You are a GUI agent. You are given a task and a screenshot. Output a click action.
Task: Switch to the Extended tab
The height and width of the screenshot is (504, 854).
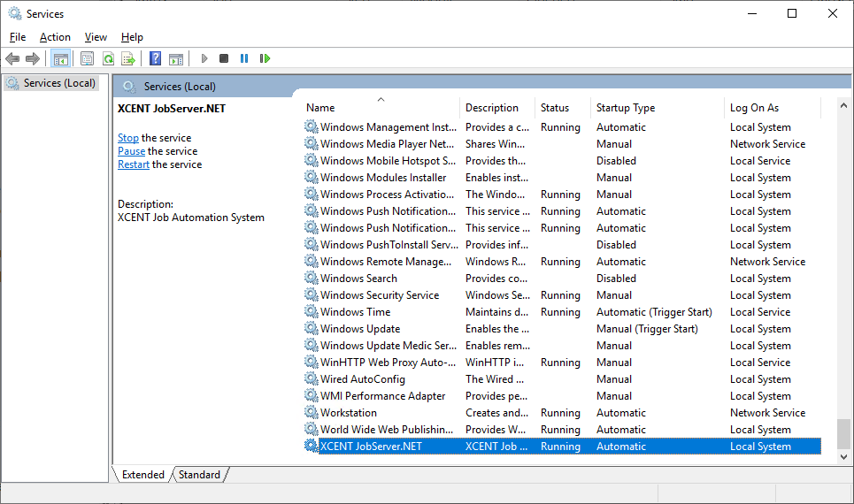tap(142, 475)
